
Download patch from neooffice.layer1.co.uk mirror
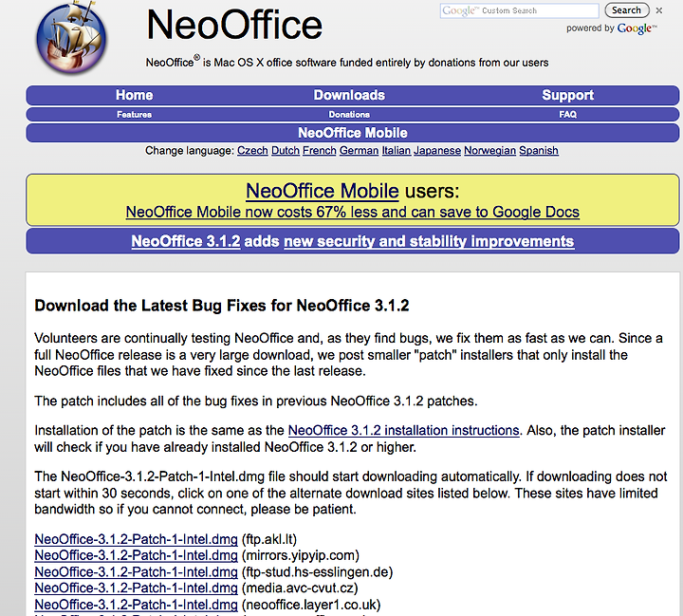tap(136, 605)
